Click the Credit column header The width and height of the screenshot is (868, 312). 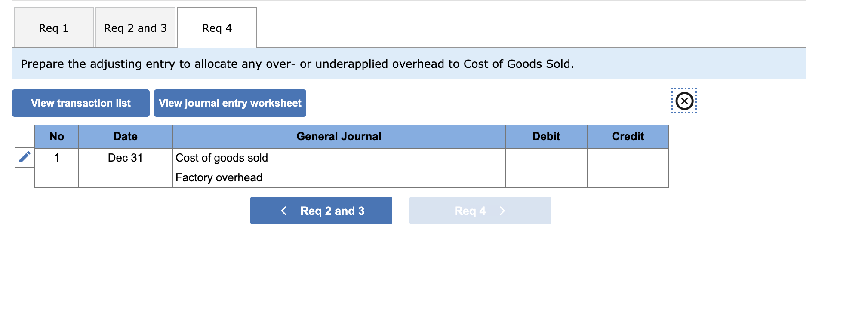[628, 136]
